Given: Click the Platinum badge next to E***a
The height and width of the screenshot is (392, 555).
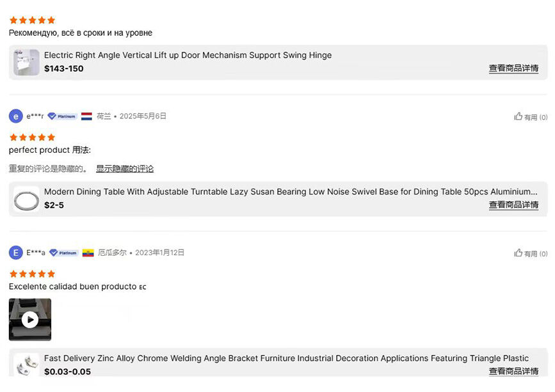Looking at the screenshot, I should pyautogui.click(x=64, y=253).
